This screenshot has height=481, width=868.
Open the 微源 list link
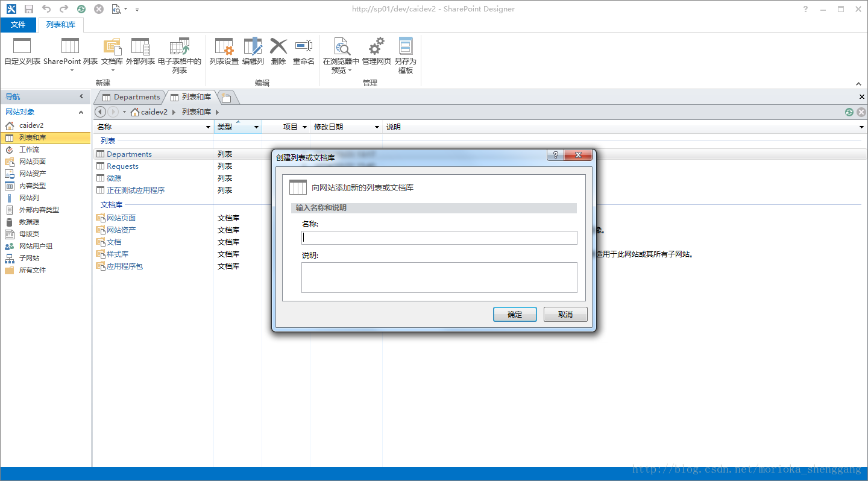pyautogui.click(x=114, y=178)
